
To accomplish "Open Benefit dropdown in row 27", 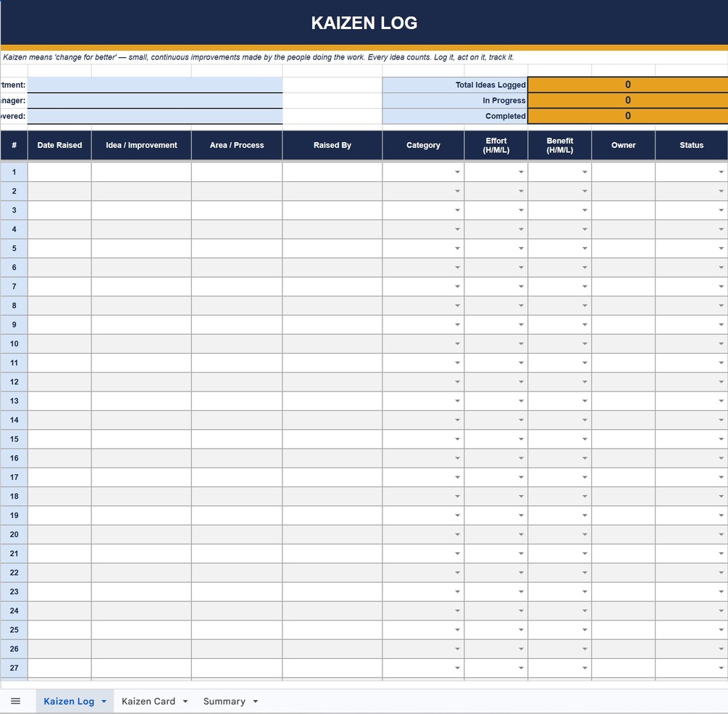I will point(585,668).
